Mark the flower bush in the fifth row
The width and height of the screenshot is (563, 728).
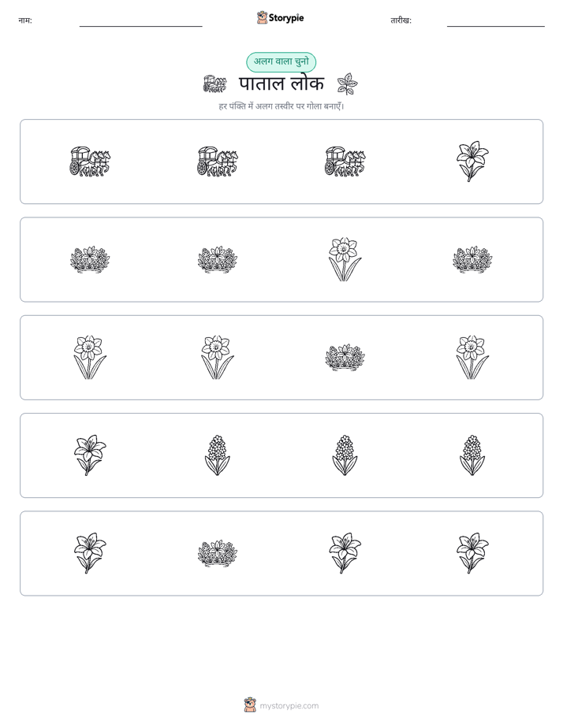point(218,553)
